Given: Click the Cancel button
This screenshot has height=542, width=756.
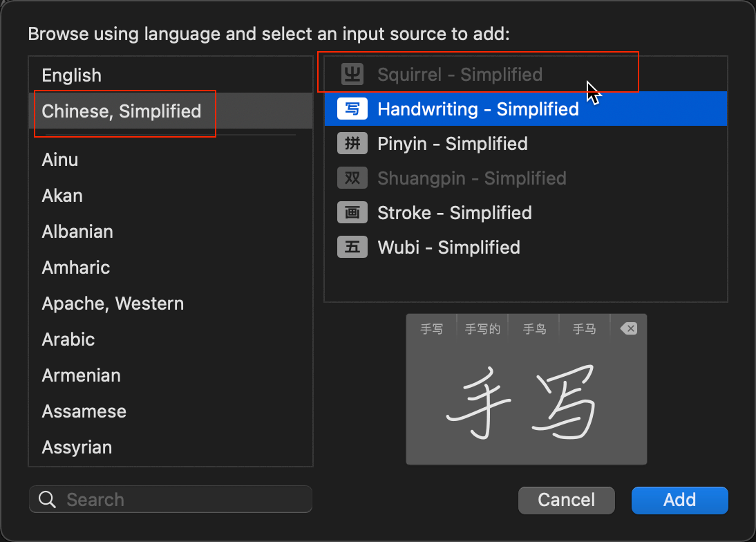Looking at the screenshot, I should pyautogui.click(x=567, y=500).
